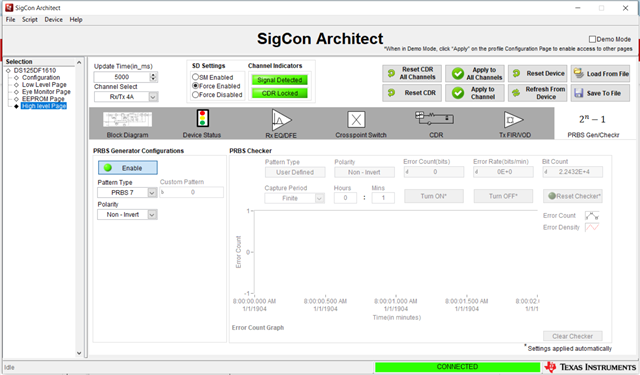Image resolution: width=640 pixels, height=375 pixels.
Task: Open the Device Status traffic light icon
Action: coord(202,118)
